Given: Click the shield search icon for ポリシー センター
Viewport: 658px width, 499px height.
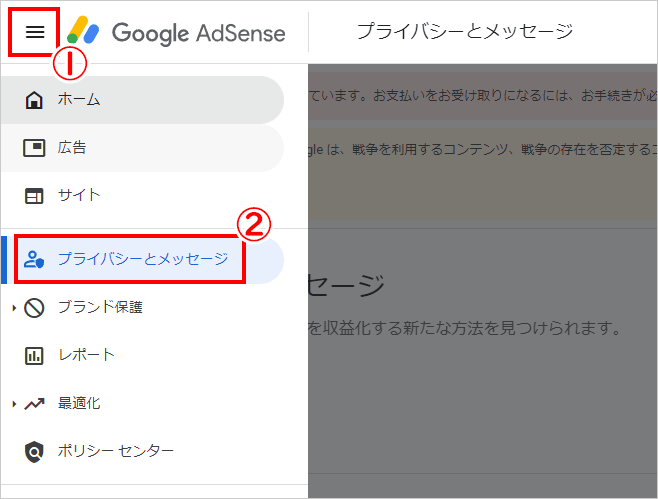Looking at the screenshot, I should click(x=34, y=452).
